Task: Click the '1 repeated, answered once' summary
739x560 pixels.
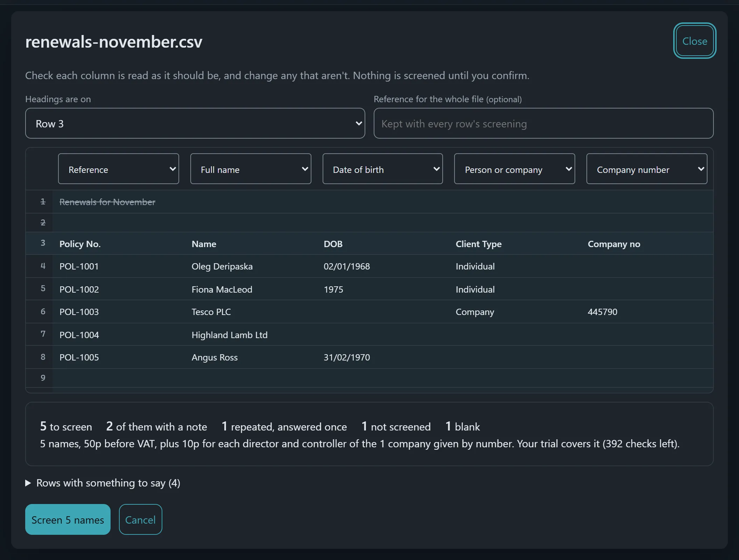Action: [284, 426]
